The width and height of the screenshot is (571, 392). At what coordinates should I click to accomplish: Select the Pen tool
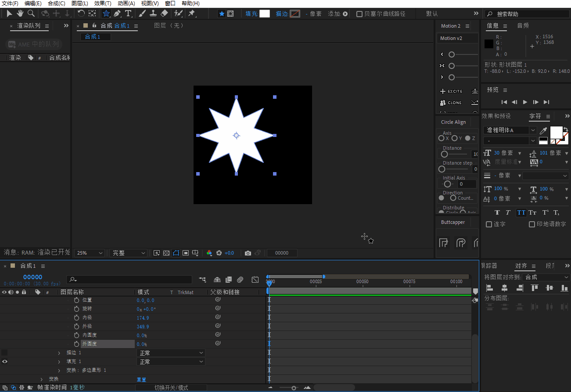[117, 14]
